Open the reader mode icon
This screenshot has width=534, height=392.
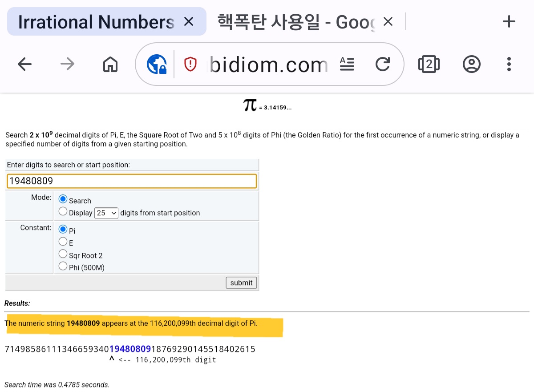(347, 65)
